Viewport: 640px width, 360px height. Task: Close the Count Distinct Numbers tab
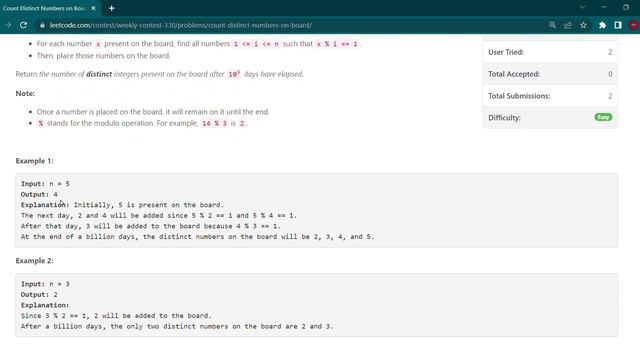(x=93, y=8)
